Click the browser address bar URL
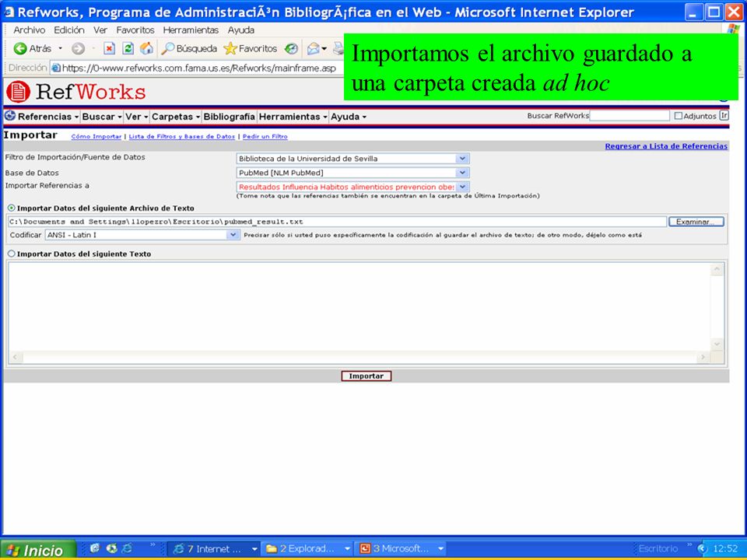The width and height of the screenshot is (747, 560). click(199, 68)
